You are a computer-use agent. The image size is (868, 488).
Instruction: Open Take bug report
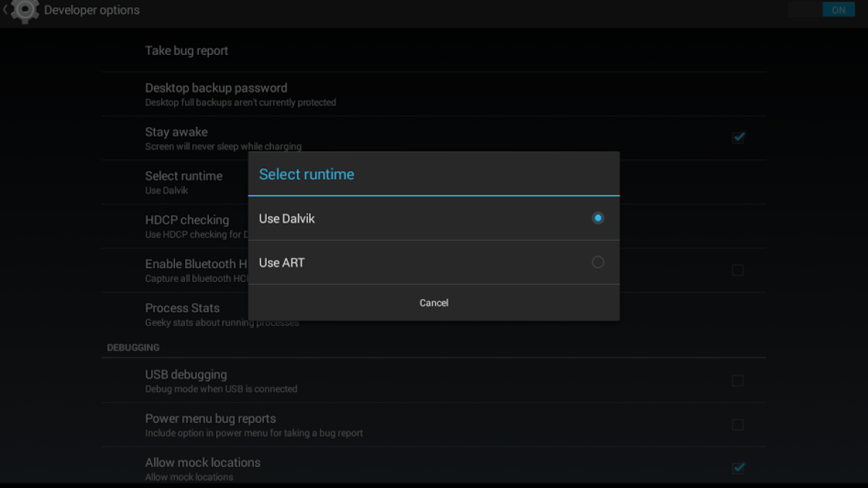(x=187, y=51)
